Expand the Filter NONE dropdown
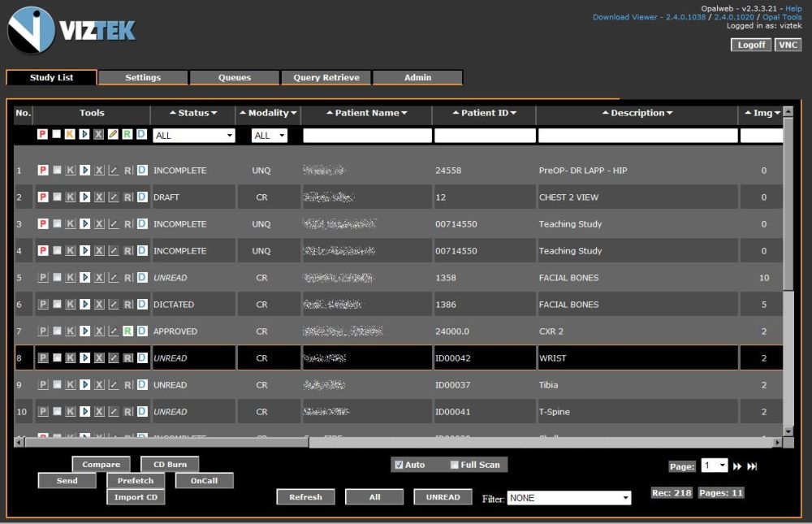 pos(569,498)
